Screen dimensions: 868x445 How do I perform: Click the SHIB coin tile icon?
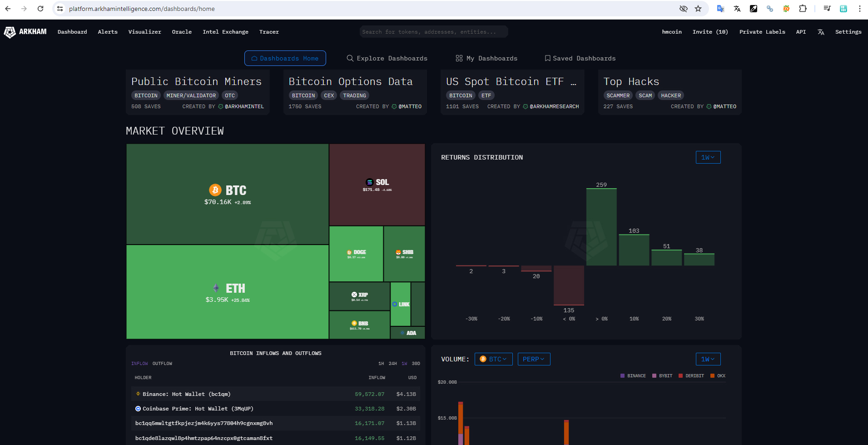(x=398, y=252)
